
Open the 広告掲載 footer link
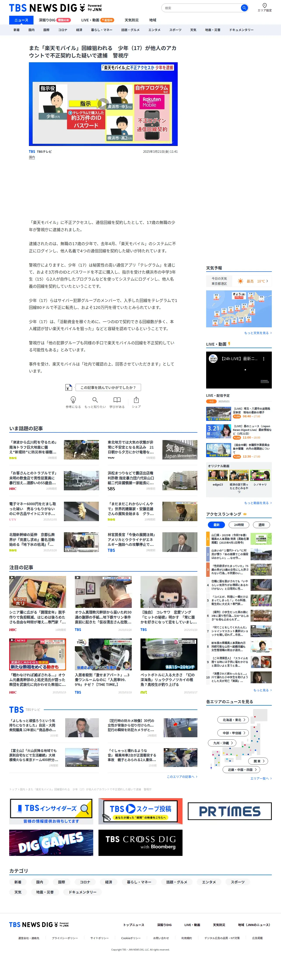tap(257, 938)
